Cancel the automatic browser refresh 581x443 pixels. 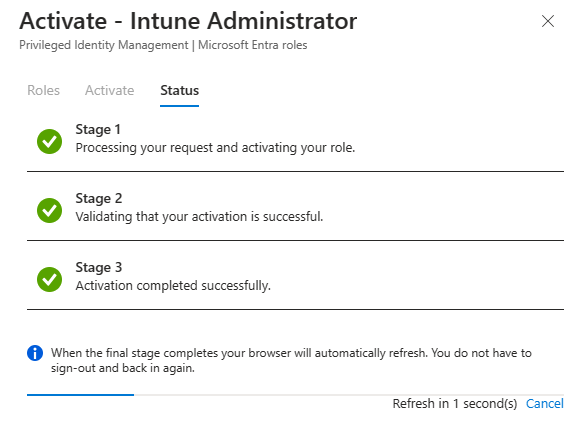point(545,403)
